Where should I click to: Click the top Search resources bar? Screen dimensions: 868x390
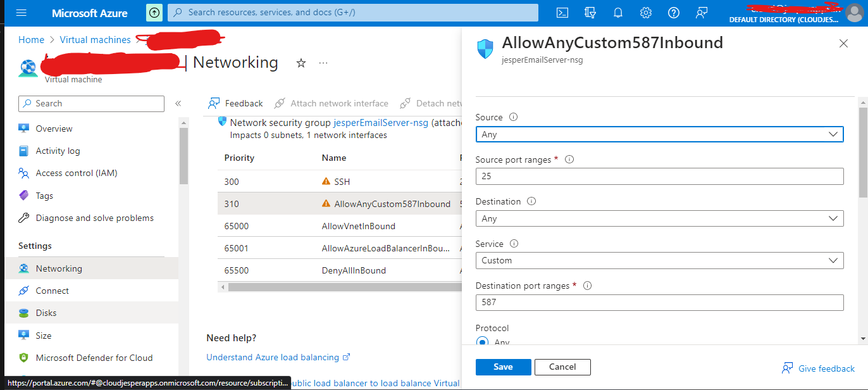pos(353,13)
